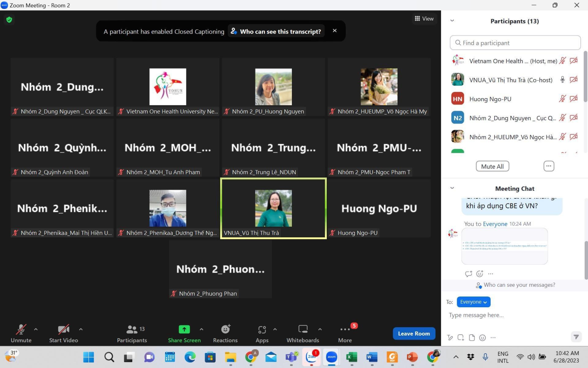
Task: Open the image attachment in chat message
Action: coord(505,246)
